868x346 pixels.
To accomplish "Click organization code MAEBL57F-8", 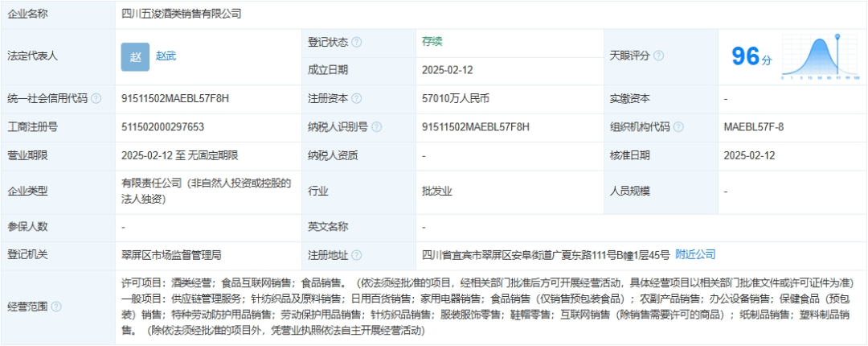I will pyautogui.click(x=753, y=127).
